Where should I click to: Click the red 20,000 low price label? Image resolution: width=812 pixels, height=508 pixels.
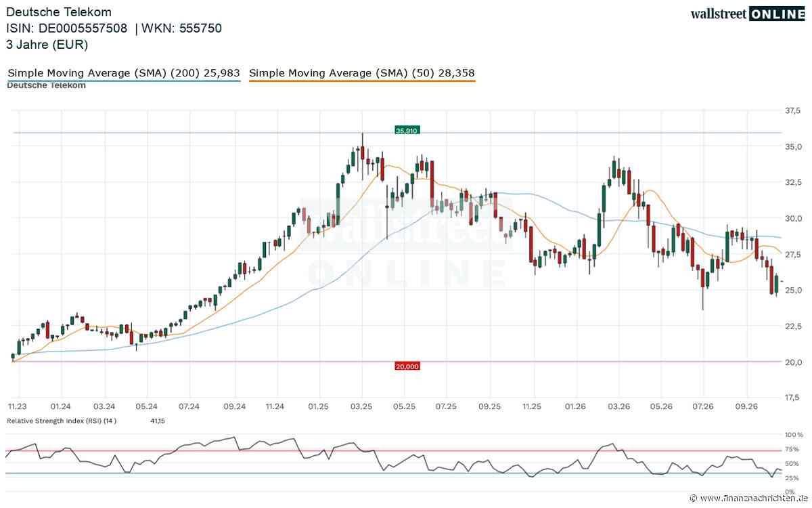[x=407, y=366]
